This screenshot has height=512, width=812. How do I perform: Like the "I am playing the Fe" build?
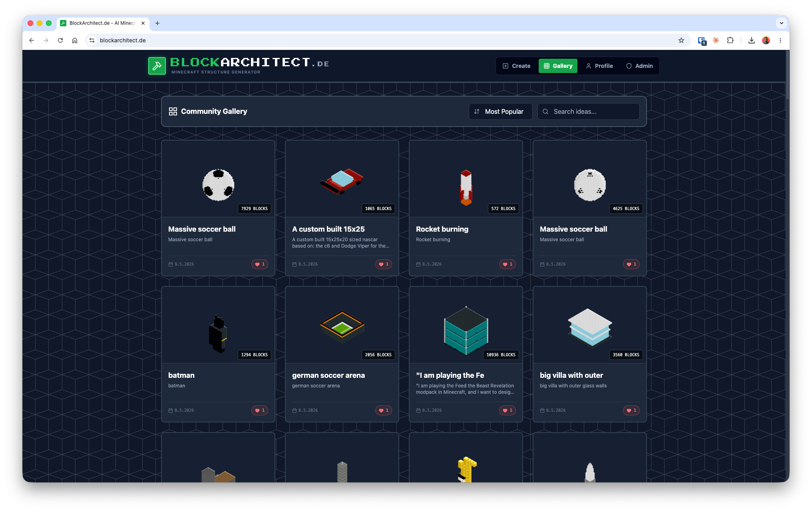click(x=507, y=410)
